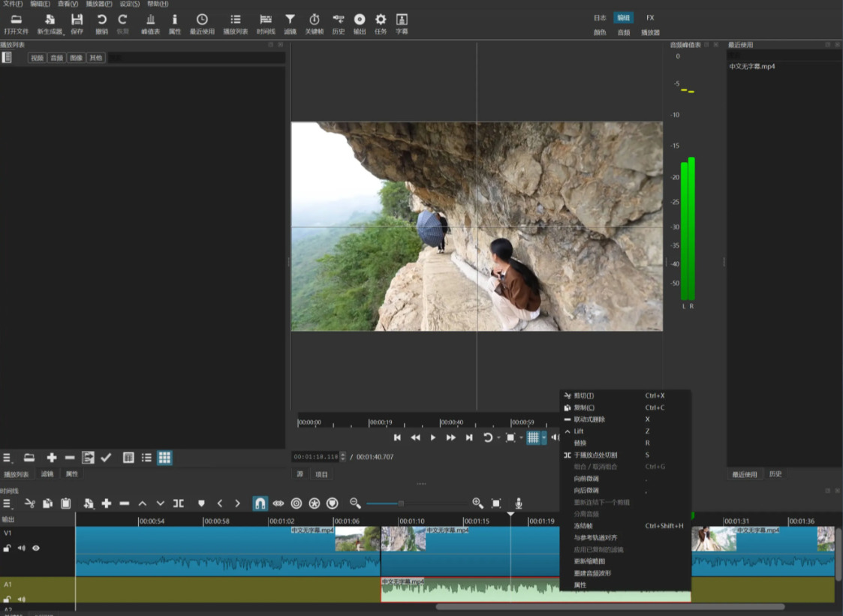Open the 字幕 (subtitles) toolbar icon
Viewport: 843px width, 616px height.
pos(402,24)
